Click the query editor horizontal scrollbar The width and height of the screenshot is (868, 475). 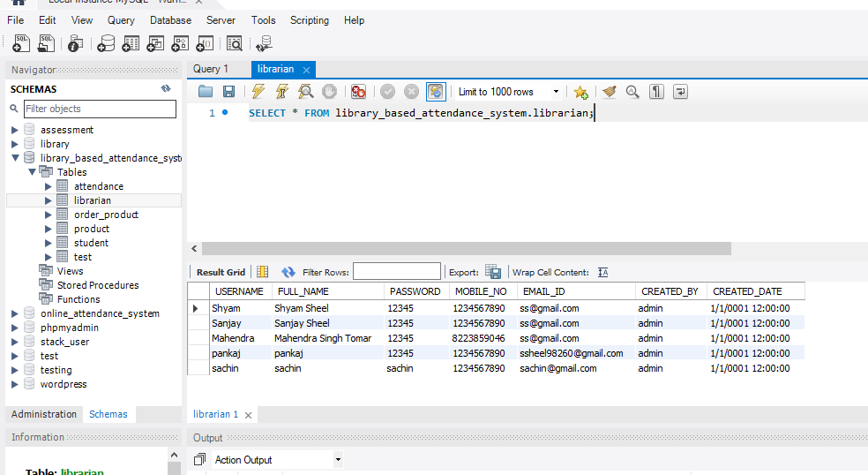point(466,248)
